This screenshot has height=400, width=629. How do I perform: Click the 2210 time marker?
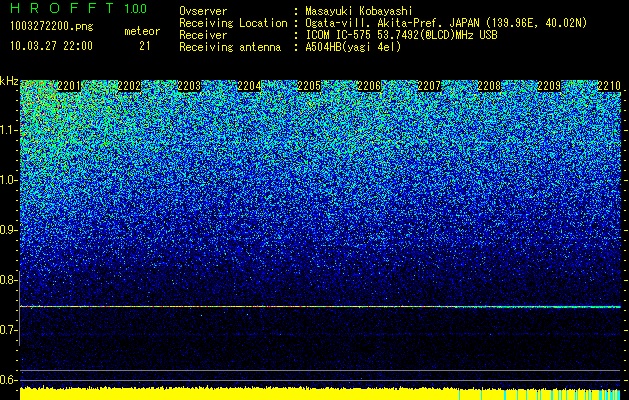tap(609, 86)
